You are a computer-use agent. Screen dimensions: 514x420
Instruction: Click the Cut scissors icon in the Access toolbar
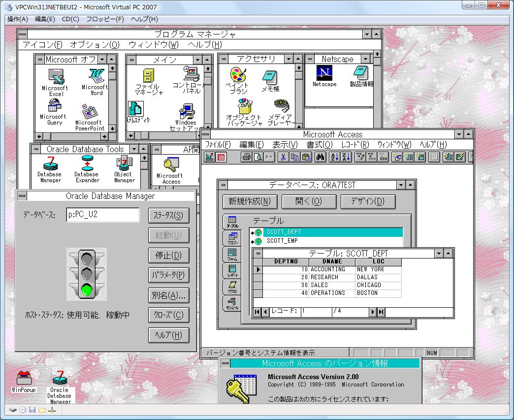point(283,158)
